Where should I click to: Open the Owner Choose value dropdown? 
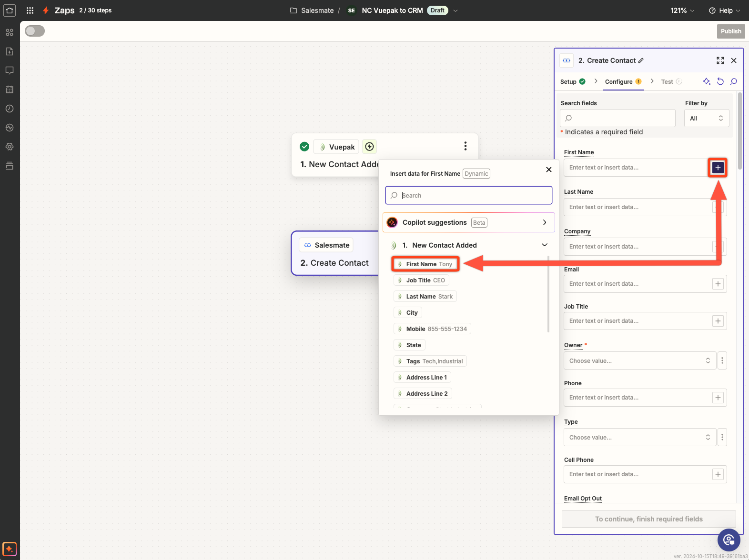click(x=639, y=361)
